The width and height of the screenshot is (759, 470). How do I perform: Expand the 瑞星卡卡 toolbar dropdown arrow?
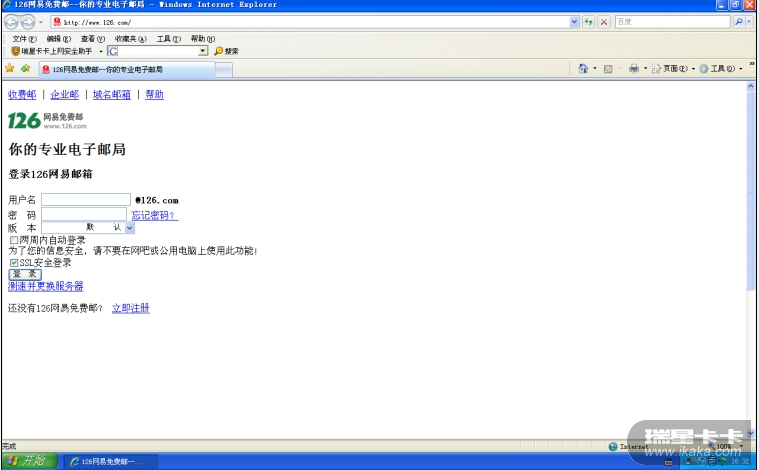101,51
